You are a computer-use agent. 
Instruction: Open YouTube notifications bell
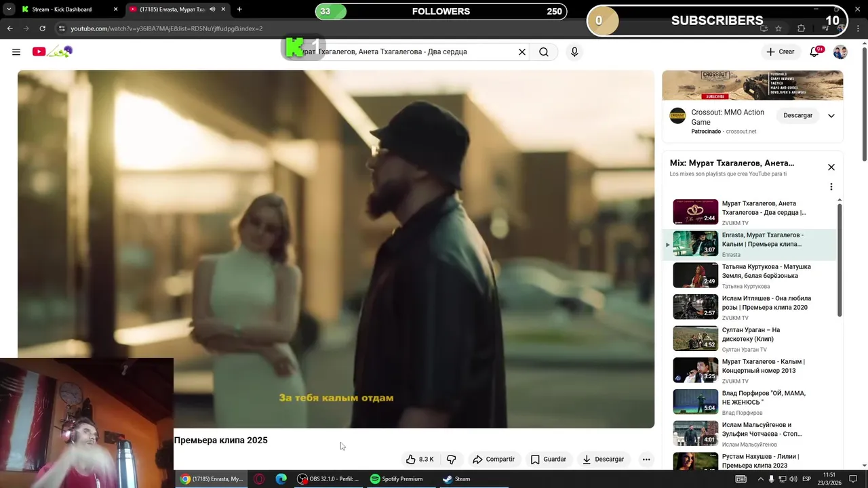point(815,52)
